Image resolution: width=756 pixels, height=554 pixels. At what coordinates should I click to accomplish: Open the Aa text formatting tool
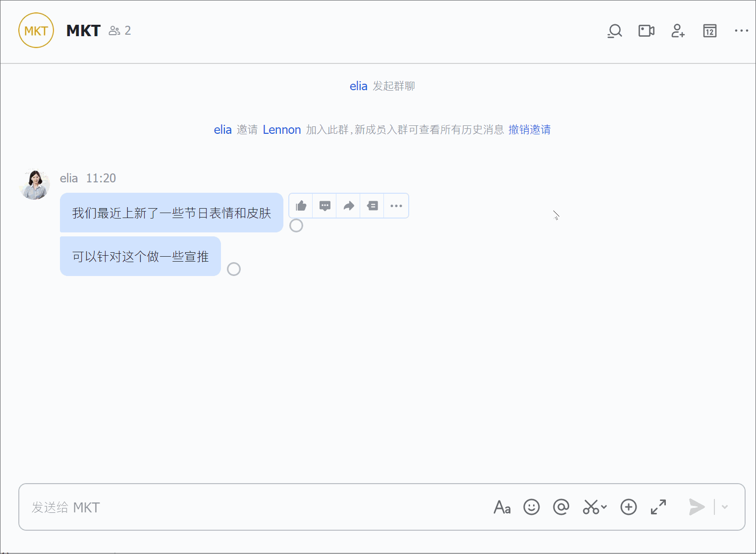click(502, 507)
